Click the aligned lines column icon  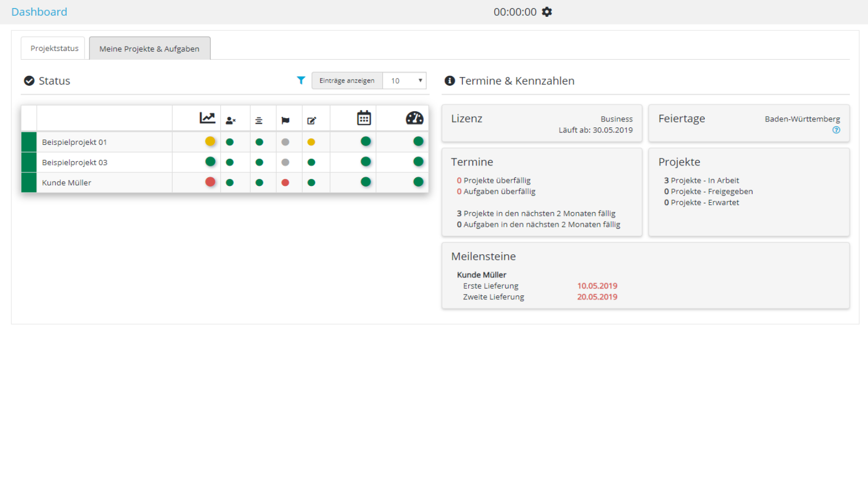click(259, 120)
